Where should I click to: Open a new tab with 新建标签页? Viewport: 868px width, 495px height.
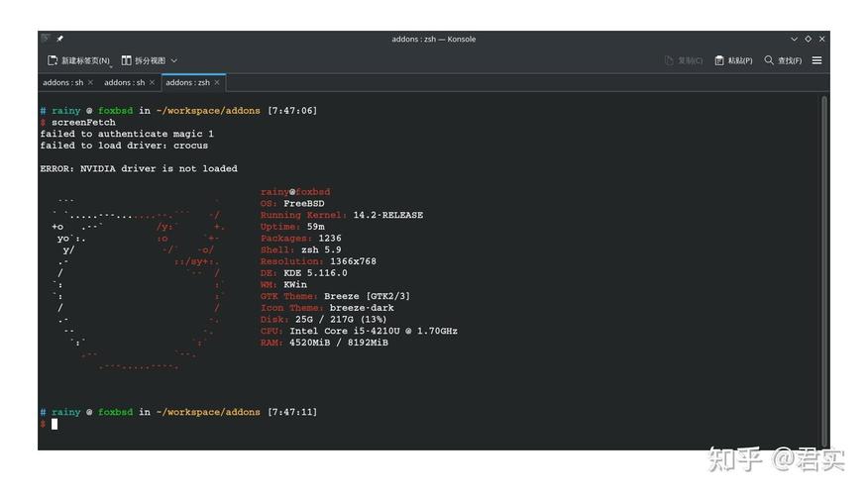(78, 60)
